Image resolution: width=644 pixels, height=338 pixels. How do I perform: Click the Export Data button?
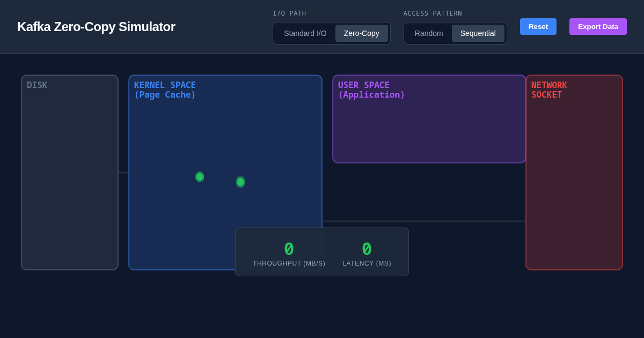coord(598,26)
